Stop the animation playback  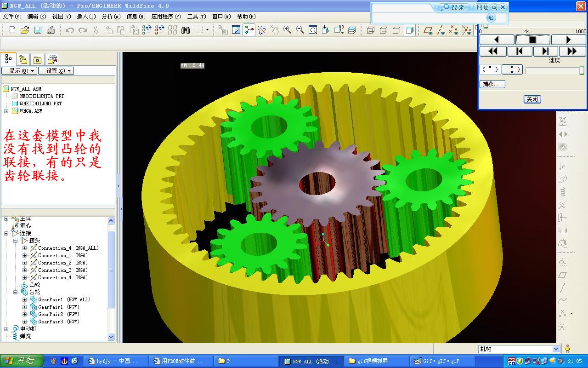[x=532, y=40]
